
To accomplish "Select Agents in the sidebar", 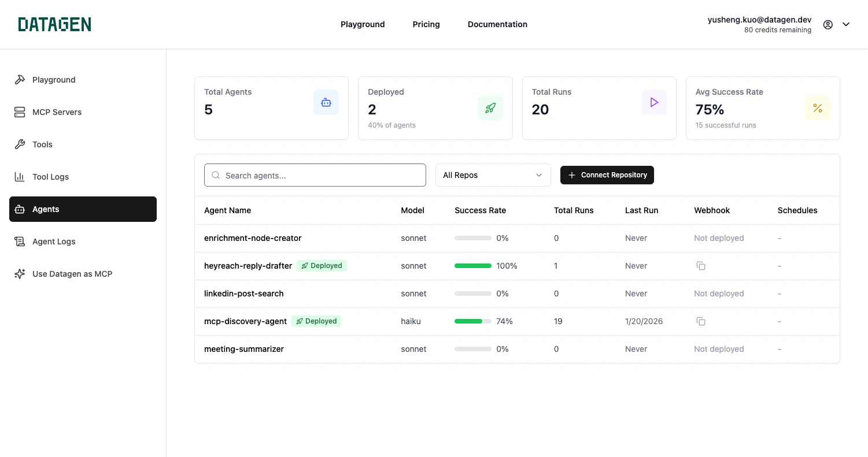I will click(83, 209).
